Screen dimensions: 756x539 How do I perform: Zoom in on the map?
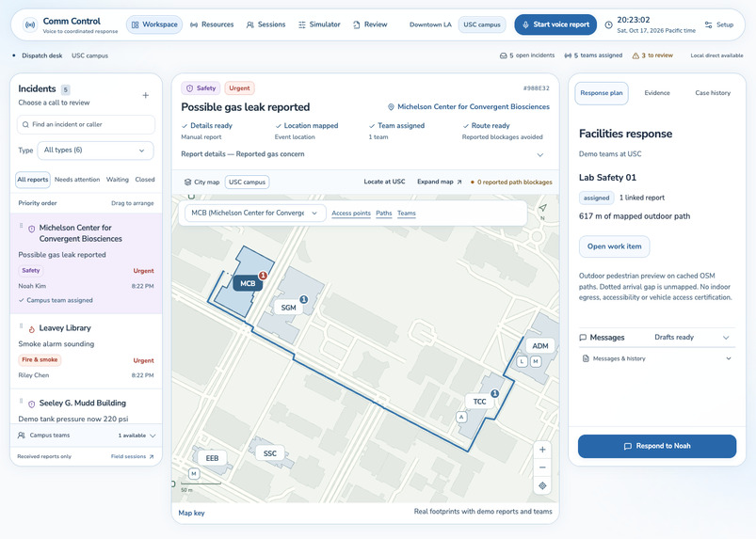[542, 450]
